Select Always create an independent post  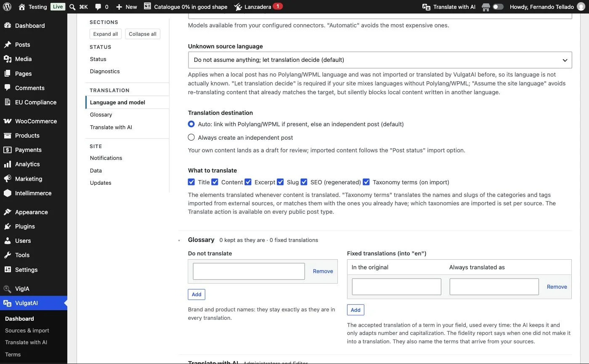(x=191, y=138)
